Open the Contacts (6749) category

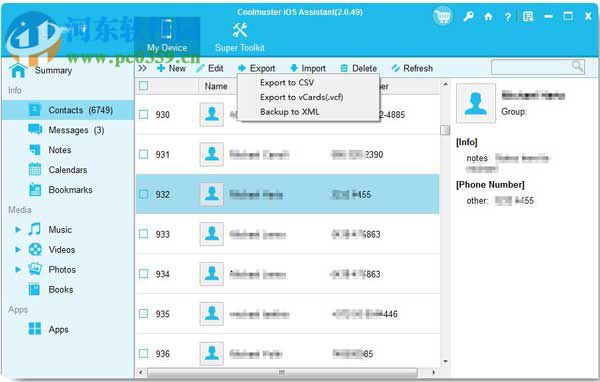(68, 110)
